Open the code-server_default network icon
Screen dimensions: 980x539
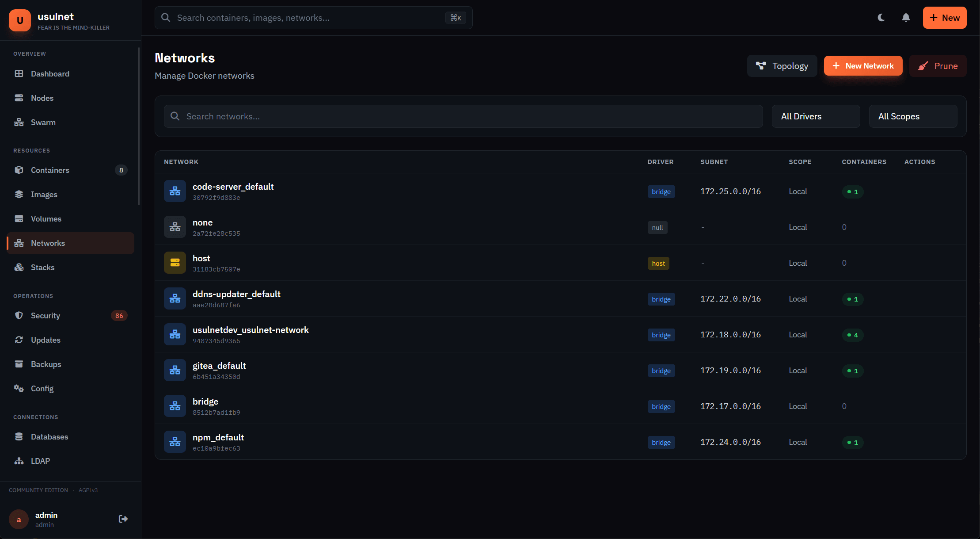pyautogui.click(x=175, y=191)
